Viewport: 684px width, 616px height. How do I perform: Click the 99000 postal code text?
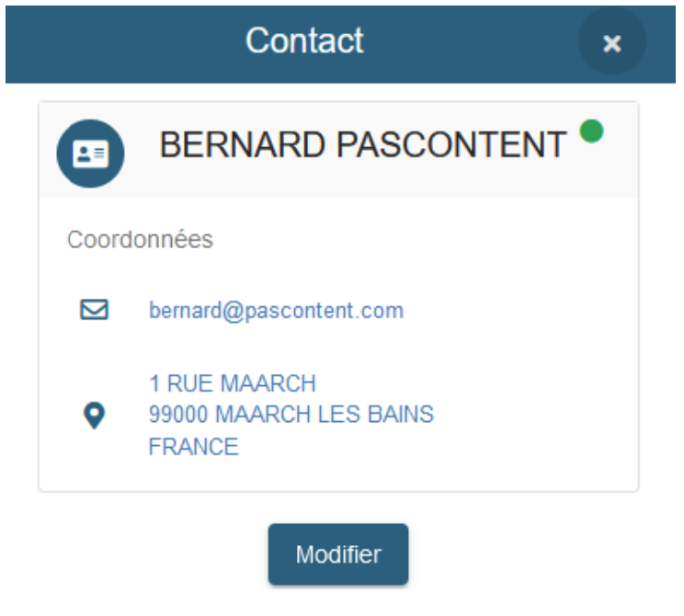coord(179,414)
